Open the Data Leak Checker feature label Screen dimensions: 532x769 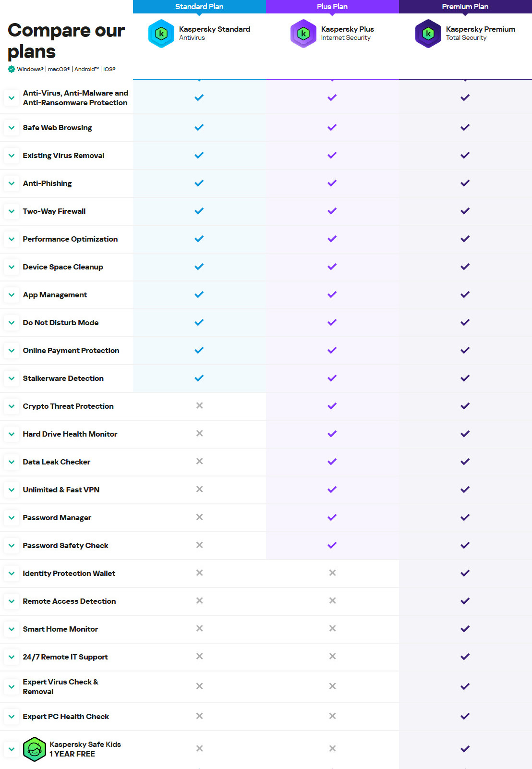tap(57, 462)
